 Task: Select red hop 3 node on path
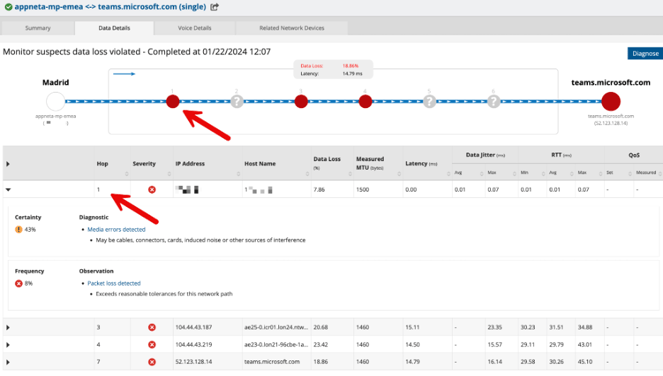(301, 102)
